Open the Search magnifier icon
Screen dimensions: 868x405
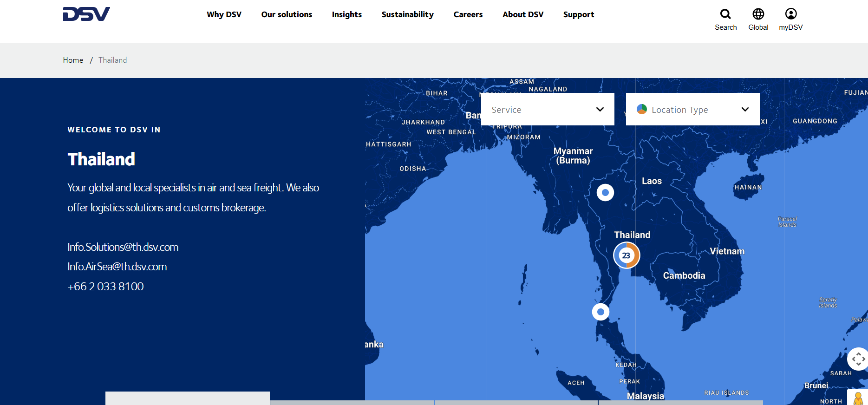click(725, 14)
